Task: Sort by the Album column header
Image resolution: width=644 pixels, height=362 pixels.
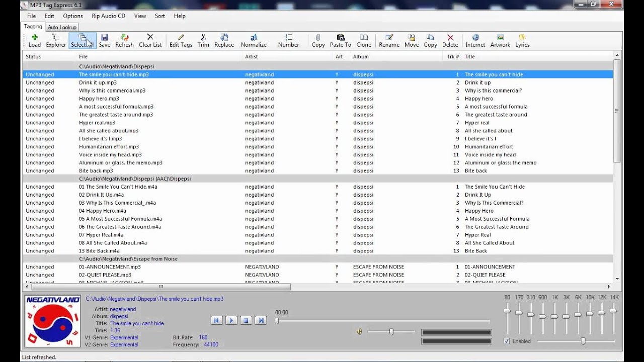Action: [395, 57]
